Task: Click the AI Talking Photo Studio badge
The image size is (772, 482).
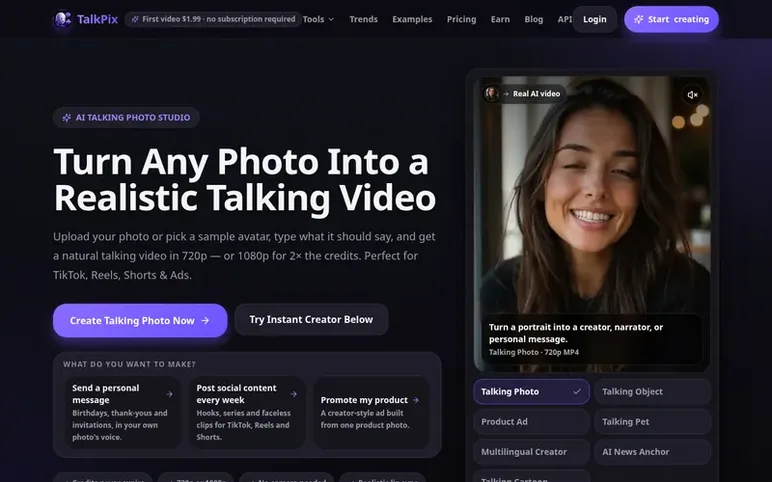Action: (x=126, y=117)
